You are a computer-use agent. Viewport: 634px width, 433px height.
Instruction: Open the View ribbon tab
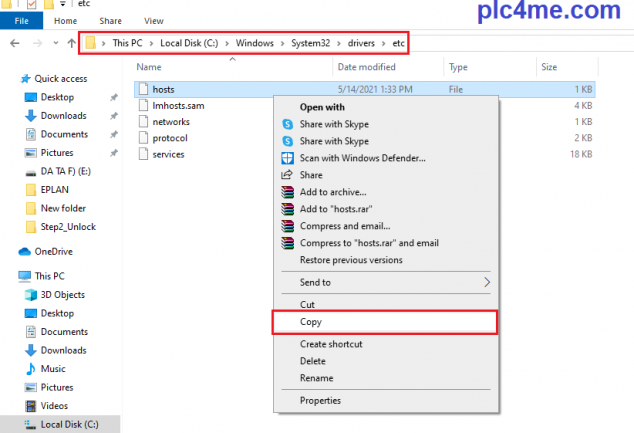[x=153, y=20]
